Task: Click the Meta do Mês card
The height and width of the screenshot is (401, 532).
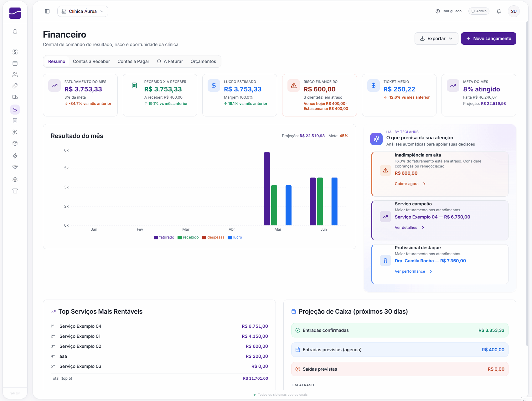Action: coord(479,95)
